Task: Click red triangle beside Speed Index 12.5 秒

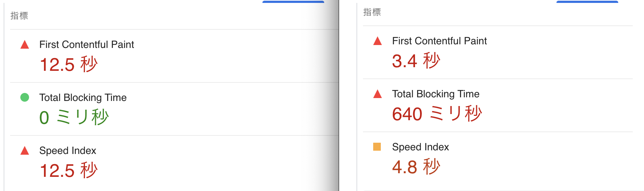Action: click(x=25, y=151)
